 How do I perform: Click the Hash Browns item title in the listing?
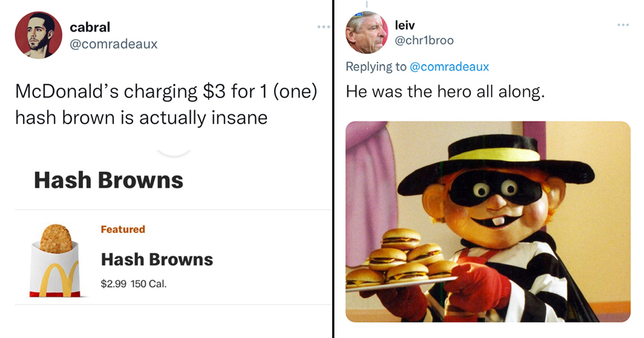tap(157, 260)
